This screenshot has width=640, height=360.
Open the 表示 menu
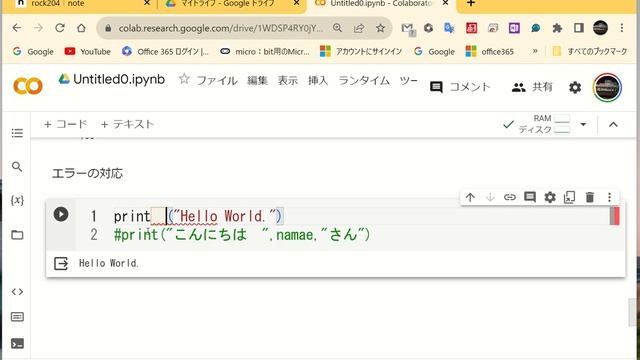[x=288, y=80]
